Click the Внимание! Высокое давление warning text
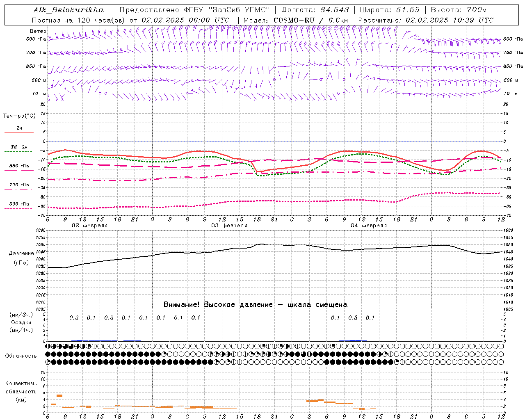 coord(256,305)
